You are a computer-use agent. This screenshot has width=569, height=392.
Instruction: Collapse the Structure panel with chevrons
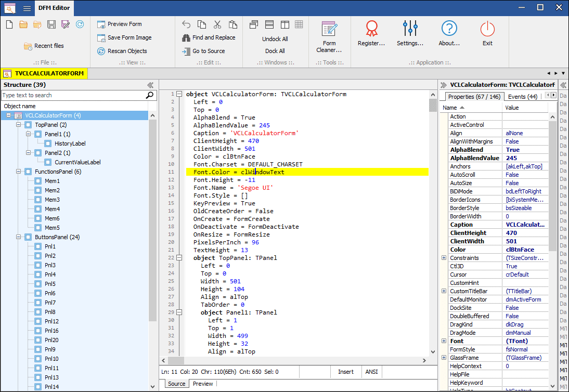150,85
